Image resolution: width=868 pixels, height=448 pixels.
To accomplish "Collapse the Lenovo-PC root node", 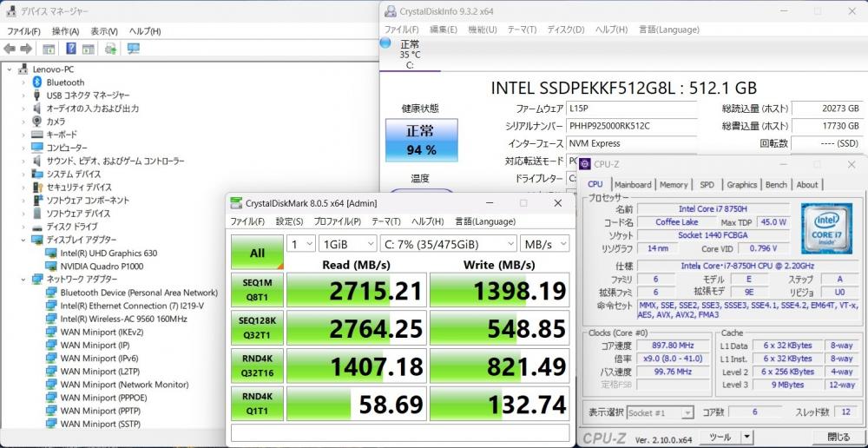I will coord(10,69).
